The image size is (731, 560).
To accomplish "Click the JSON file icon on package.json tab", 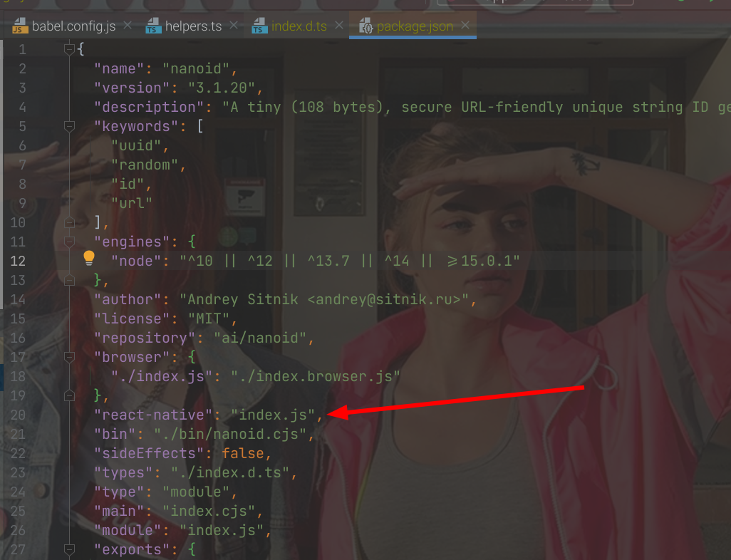I will [x=366, y=26].
